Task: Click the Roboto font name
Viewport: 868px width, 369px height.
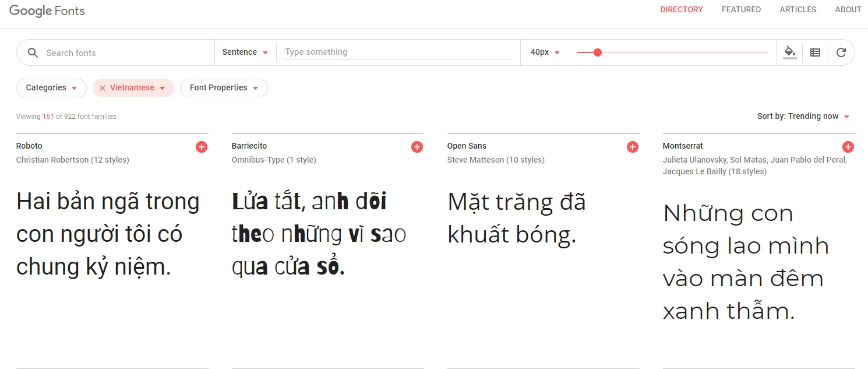Action: 29,146
